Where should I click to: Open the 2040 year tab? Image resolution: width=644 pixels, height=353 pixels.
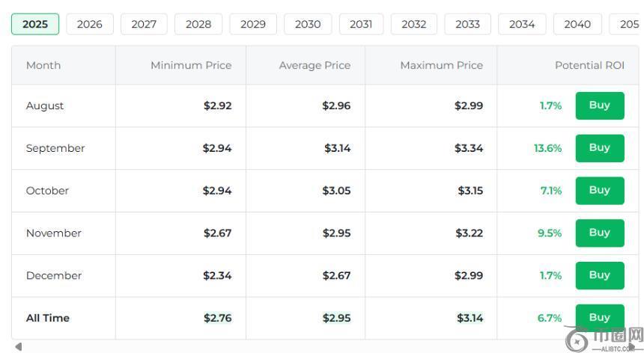577,24
